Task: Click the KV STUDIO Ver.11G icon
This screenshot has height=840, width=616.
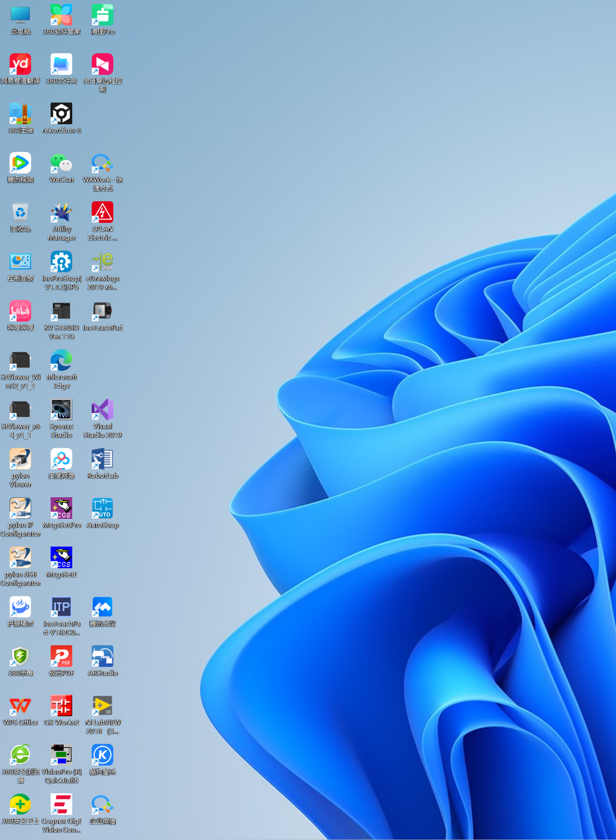Action: click(x=61, y=312)
